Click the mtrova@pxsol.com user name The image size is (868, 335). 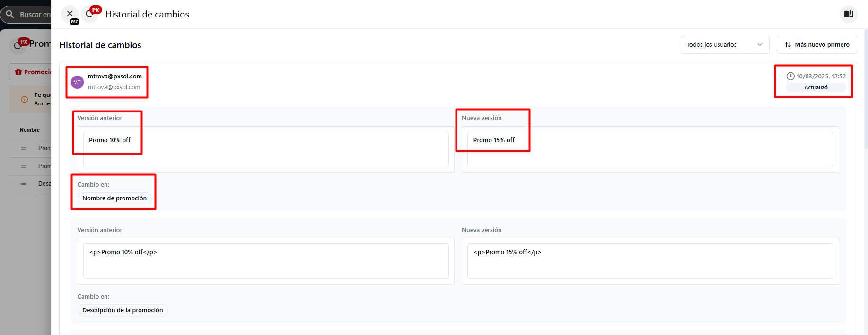(x=114, y=76)
